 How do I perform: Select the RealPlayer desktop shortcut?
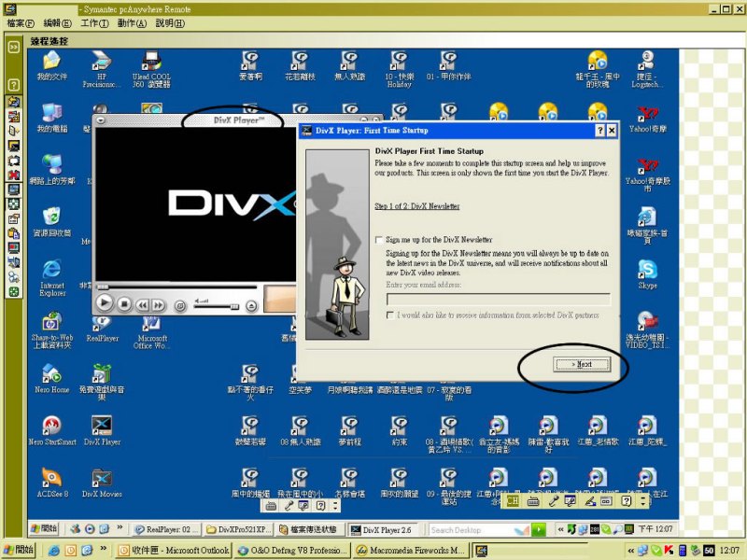[102, 330]
